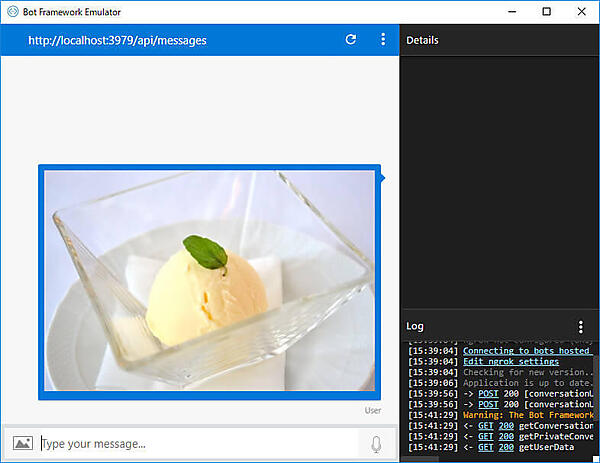Image resolution: width=600 pixels, height=463 pixels.
Task: Click the image upload icon
Action: pos(22,443)
